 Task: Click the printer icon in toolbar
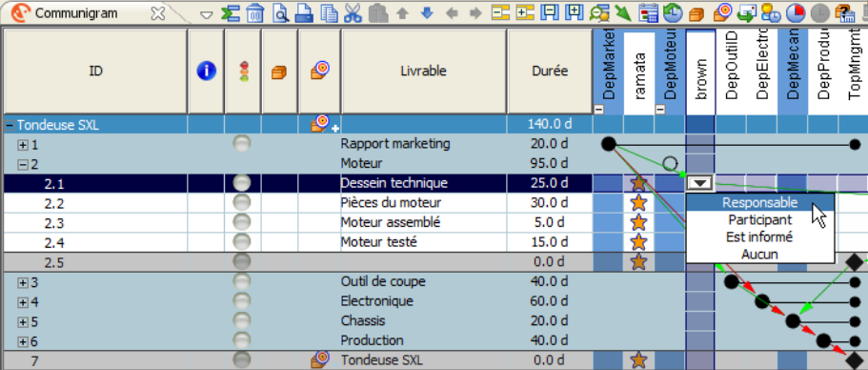pyautogui.click(x=305, y=12)
